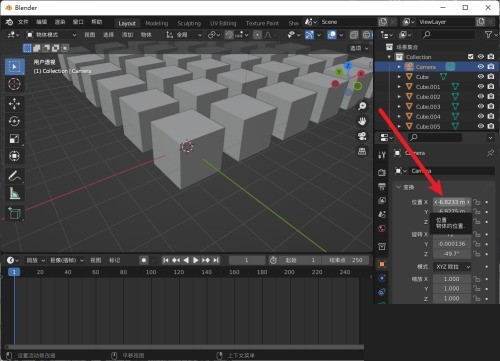The height and width of the screenshot is (361, 500).
Task: Hide Cube.001 using its eye icon
Action: [x=480, y=87]
